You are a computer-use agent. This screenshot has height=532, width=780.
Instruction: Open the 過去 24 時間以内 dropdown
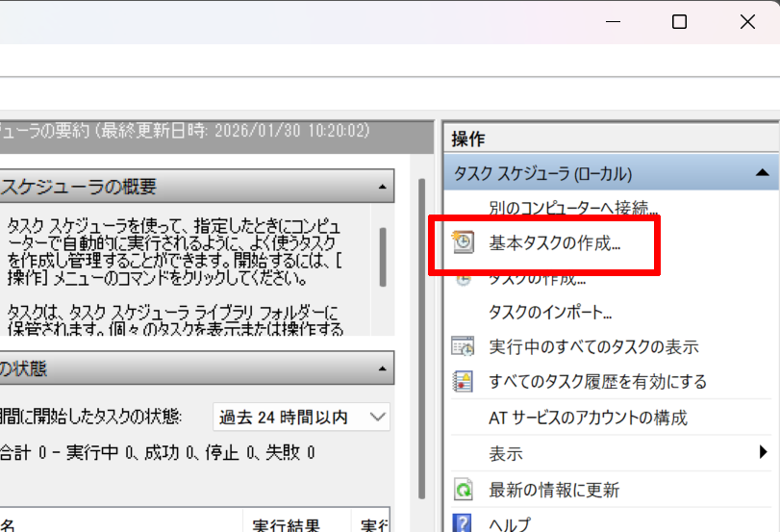point(301,418)
